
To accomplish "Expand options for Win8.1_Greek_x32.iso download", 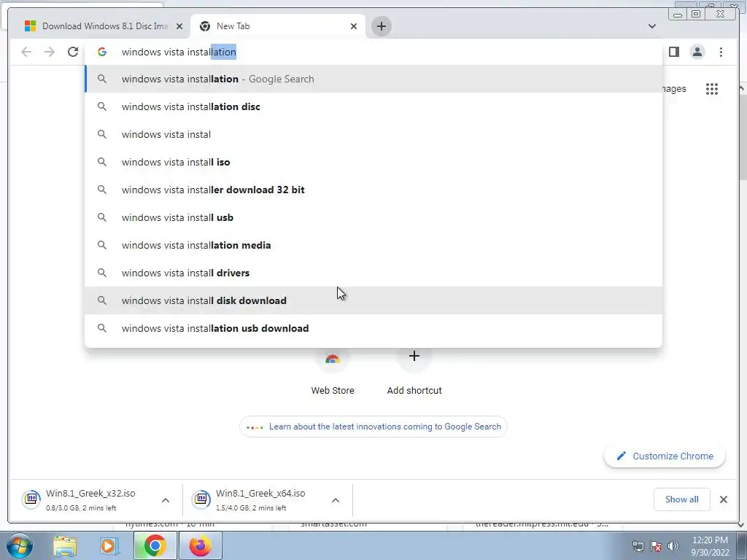I will click(166, 500).
